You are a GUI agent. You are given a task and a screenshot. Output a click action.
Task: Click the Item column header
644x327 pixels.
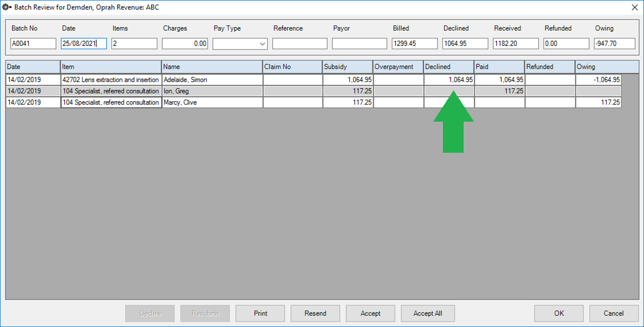(111, 67)
